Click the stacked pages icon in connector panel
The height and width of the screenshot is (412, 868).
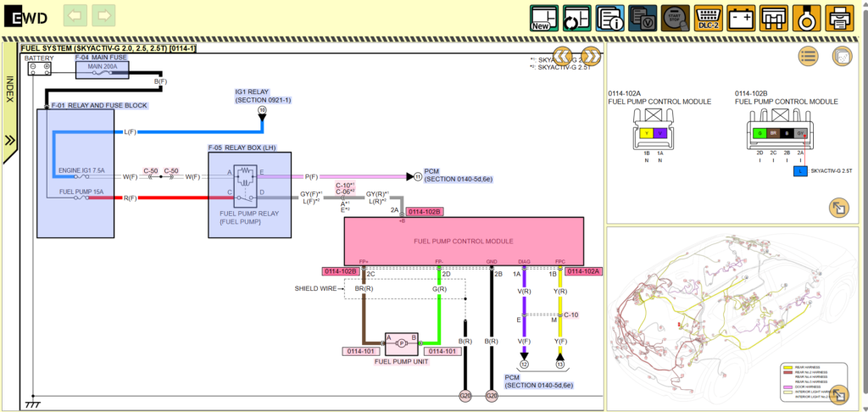[842, 56]
